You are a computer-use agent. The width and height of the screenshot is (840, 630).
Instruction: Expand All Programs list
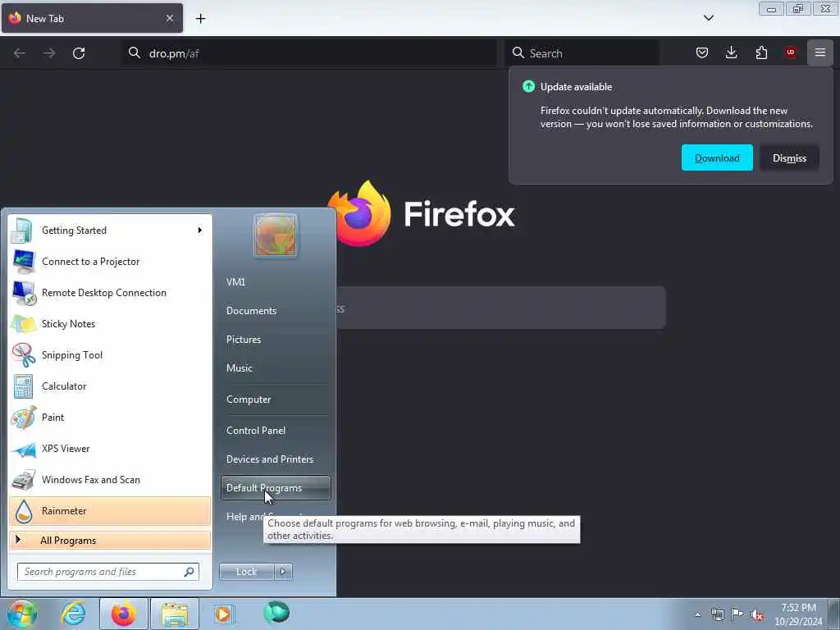[109, 540]
